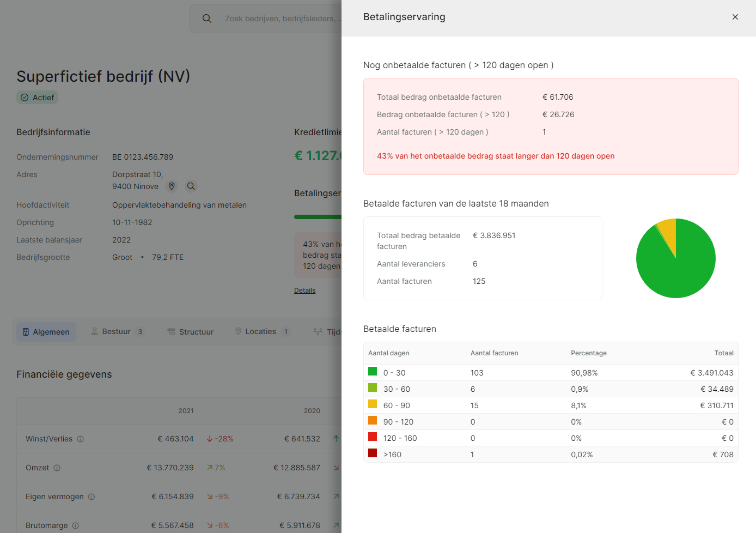Click info icon beside Brutomarge
This screenshot has width=756, height=533.
(x=76, y=525)
